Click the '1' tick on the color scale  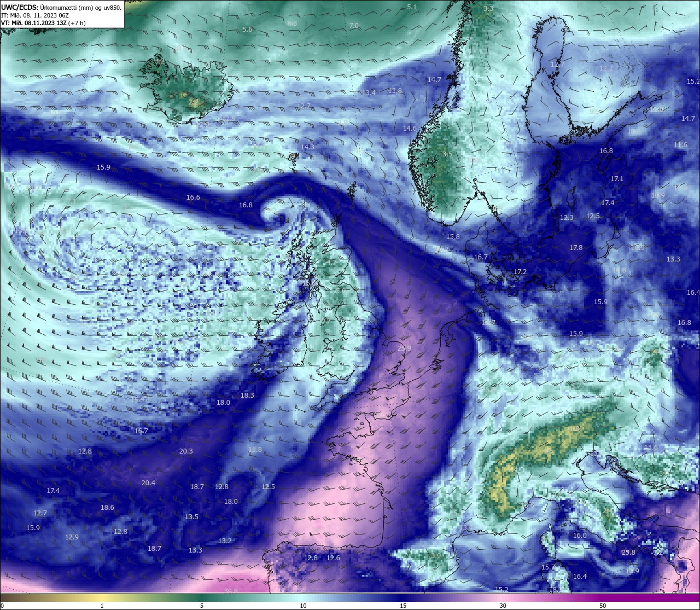(x=102, y=606)
